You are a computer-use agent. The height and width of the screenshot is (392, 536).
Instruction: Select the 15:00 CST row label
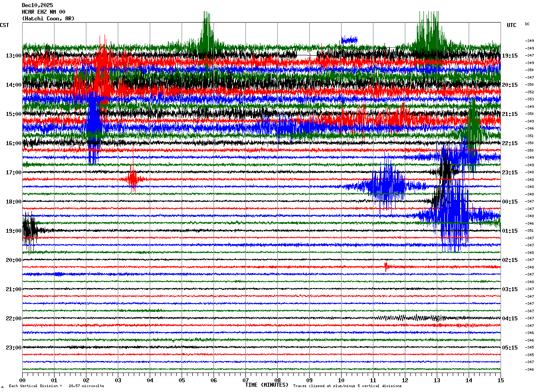click(x=13, y=114)
